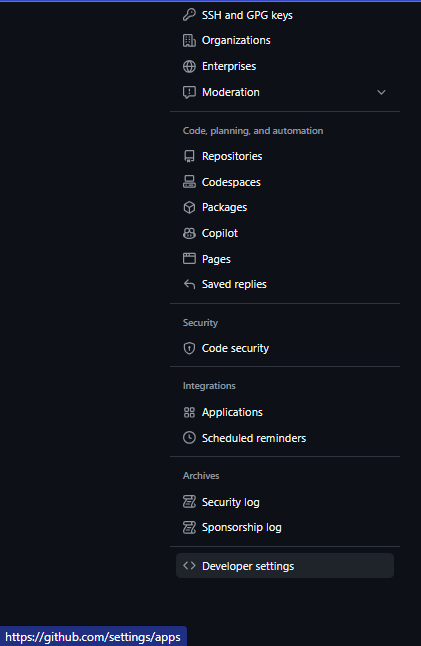The image size is (421, 646).
Task: Open Applications under Integrations
Action: 285,412
